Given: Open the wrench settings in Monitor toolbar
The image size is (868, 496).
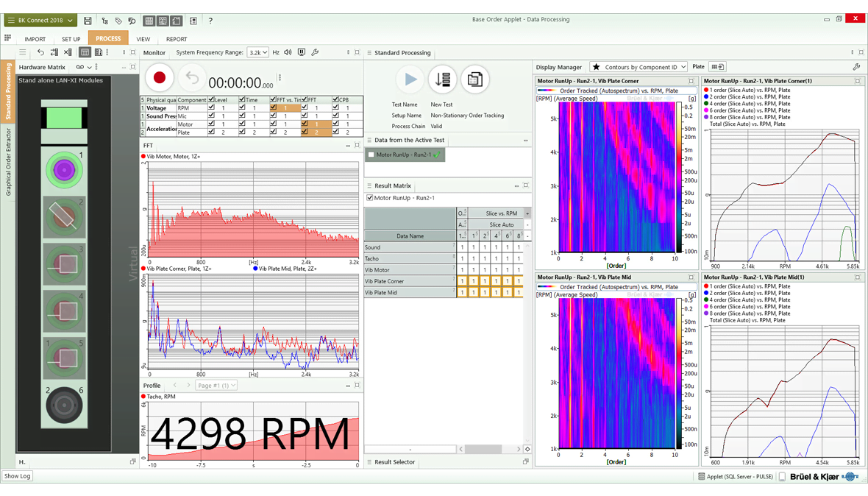Looking at the screenshot, I should (315, 53).
